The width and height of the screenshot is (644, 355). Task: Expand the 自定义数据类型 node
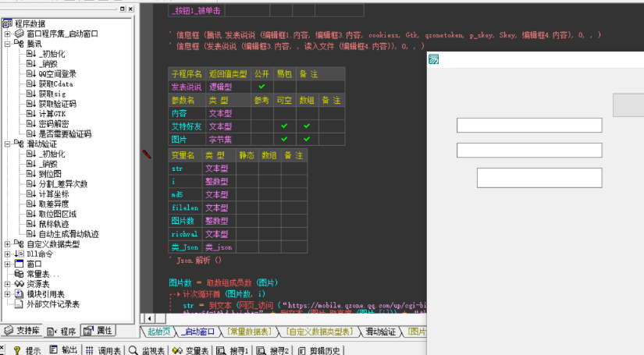point(7,243)
